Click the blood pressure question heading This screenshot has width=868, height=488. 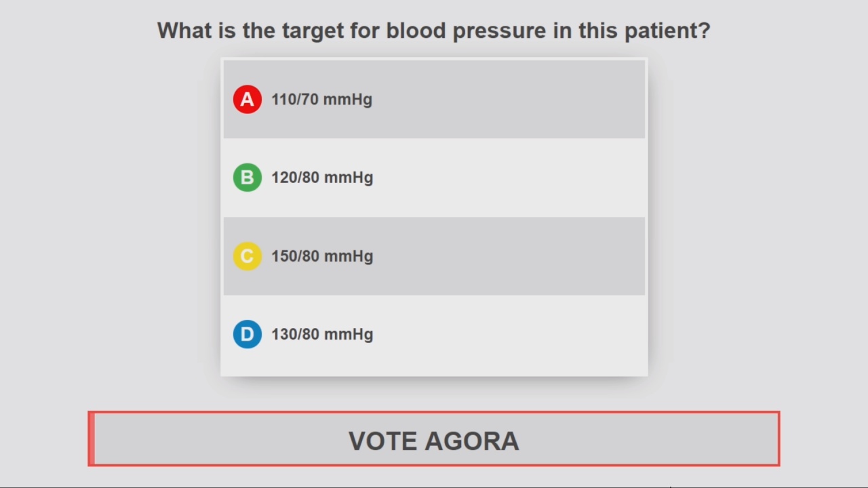click(434, 30)
